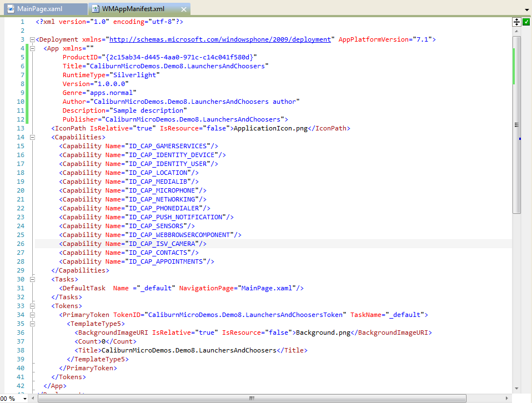Click the Genre "apps.normal" value
This screenshot has height=403, width=532.
[111, 93]
